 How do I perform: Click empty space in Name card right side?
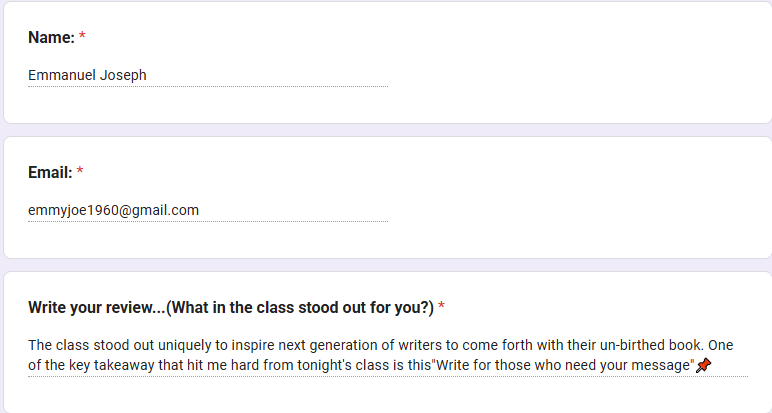point(581,64)
